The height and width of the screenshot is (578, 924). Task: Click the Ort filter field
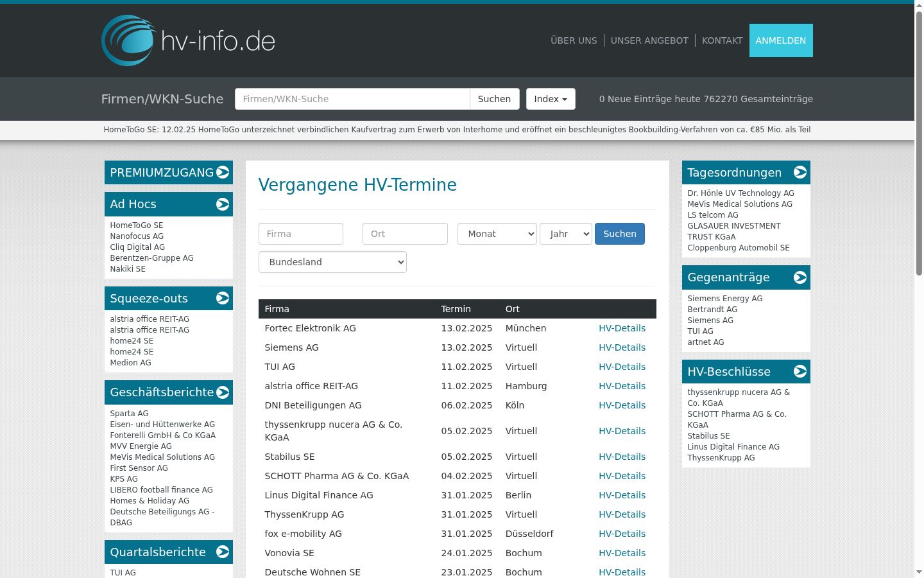[x=405, y=234]
